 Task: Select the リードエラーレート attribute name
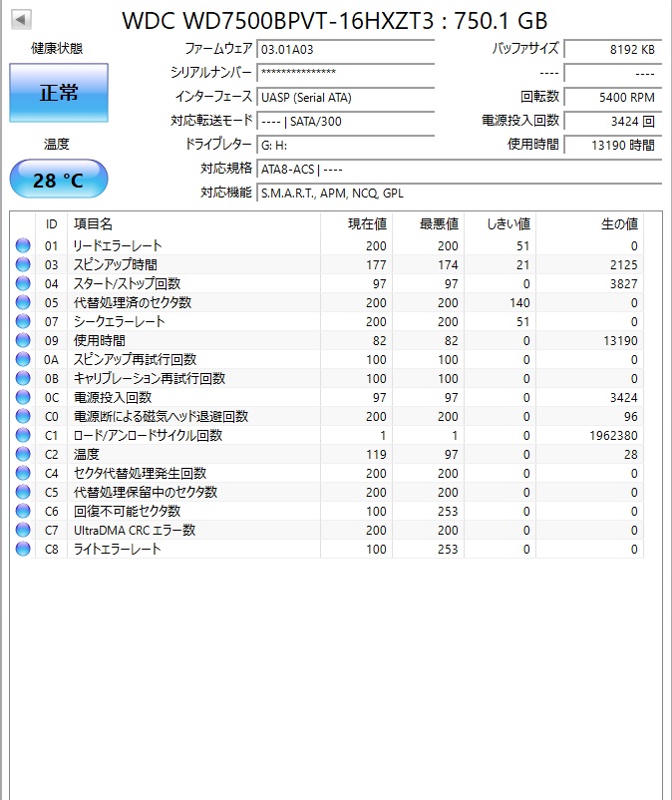118,245
